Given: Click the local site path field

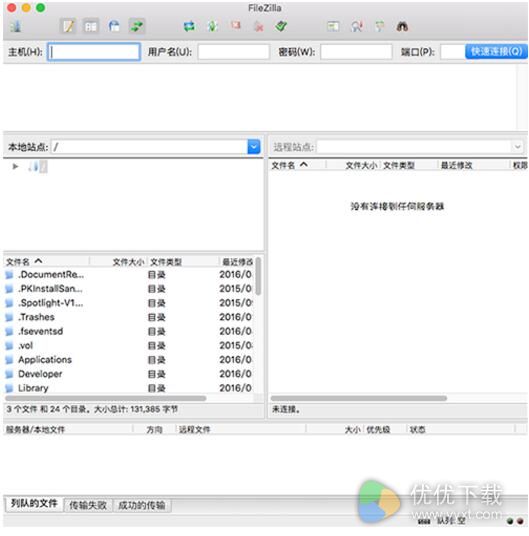Looking at the screenshot, I should [149, 147].
